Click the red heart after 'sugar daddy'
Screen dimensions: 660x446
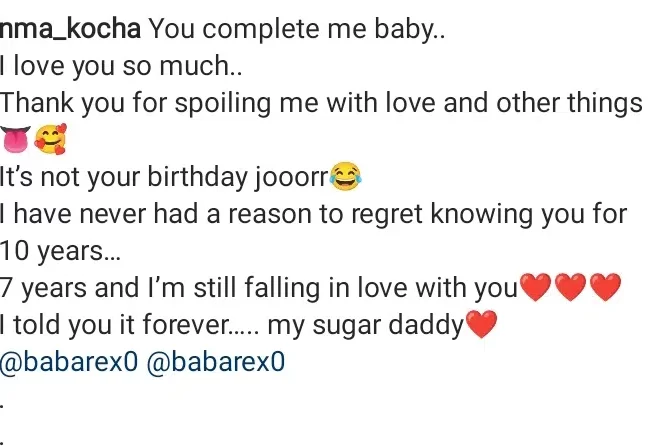[480, 325]
